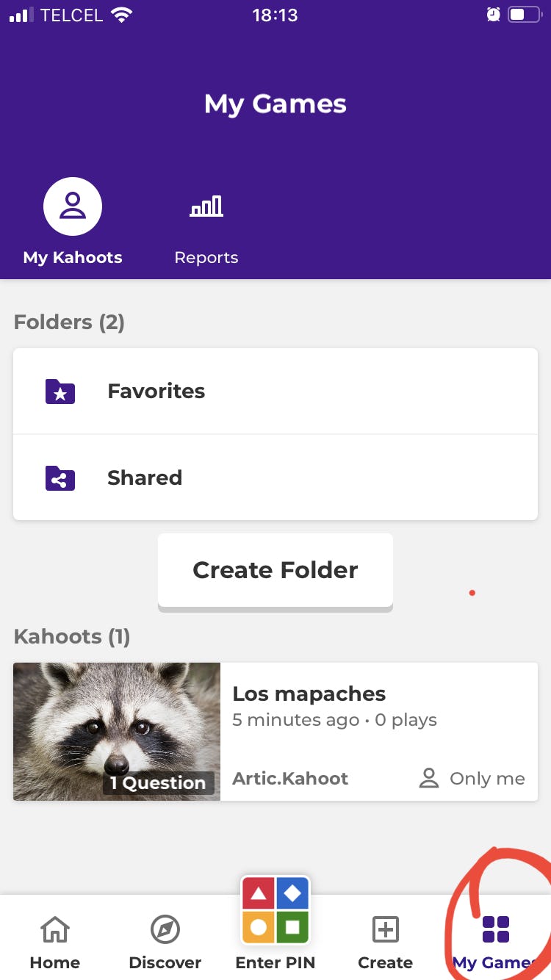Screen dimensions: 551x980
Task: Tap the Los mapaches kahoot title
Action: point(309,693)
